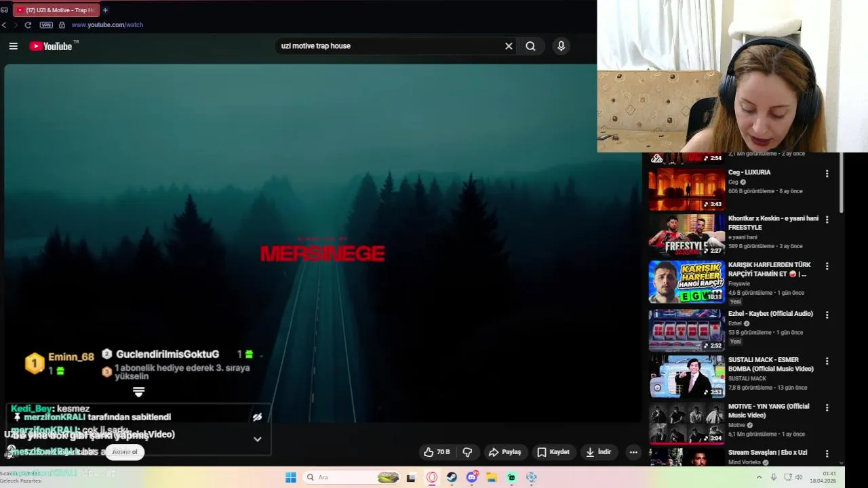Use the recommendations sidebar scrollbar
This screenshot has width=868, height=488.
coord(842,183)
